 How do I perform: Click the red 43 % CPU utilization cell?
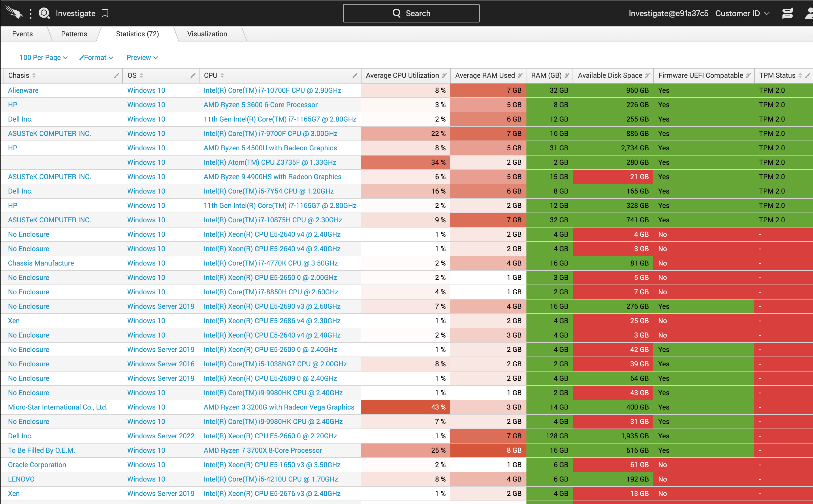[405, 407]
